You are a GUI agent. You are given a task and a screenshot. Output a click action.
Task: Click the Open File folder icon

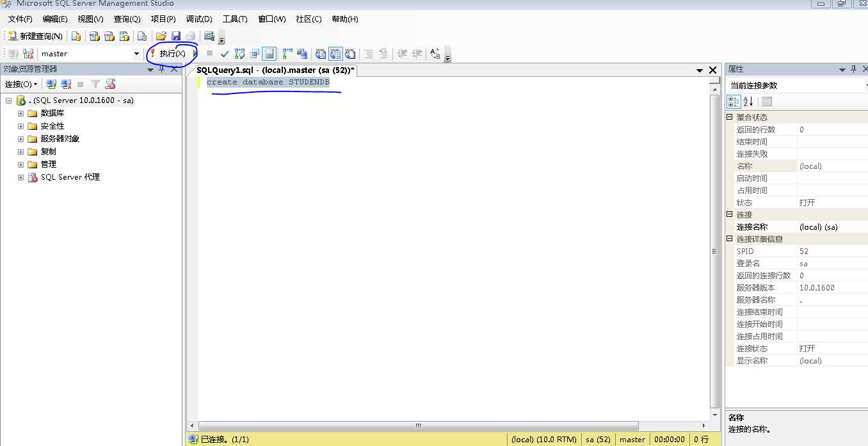click(x=161, y=36)
